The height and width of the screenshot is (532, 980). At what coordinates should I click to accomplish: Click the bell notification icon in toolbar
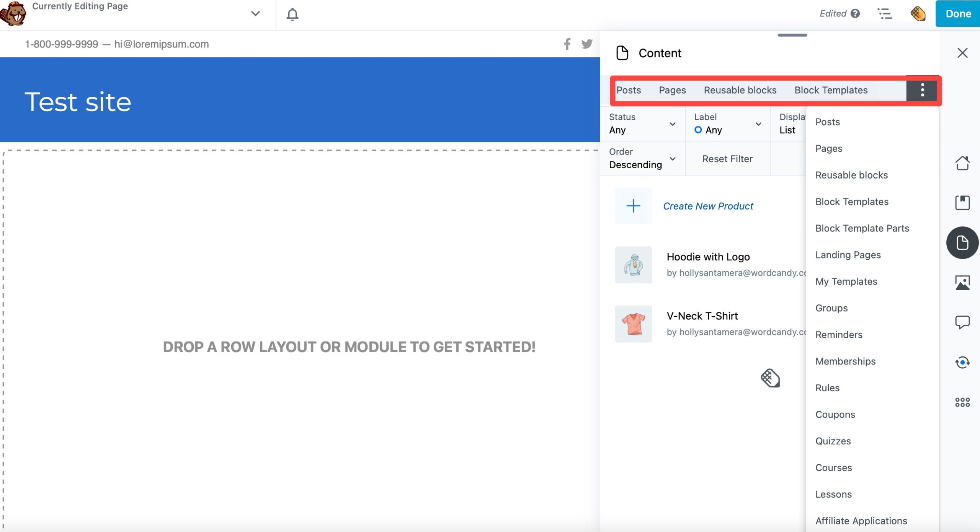pos(292,13)
